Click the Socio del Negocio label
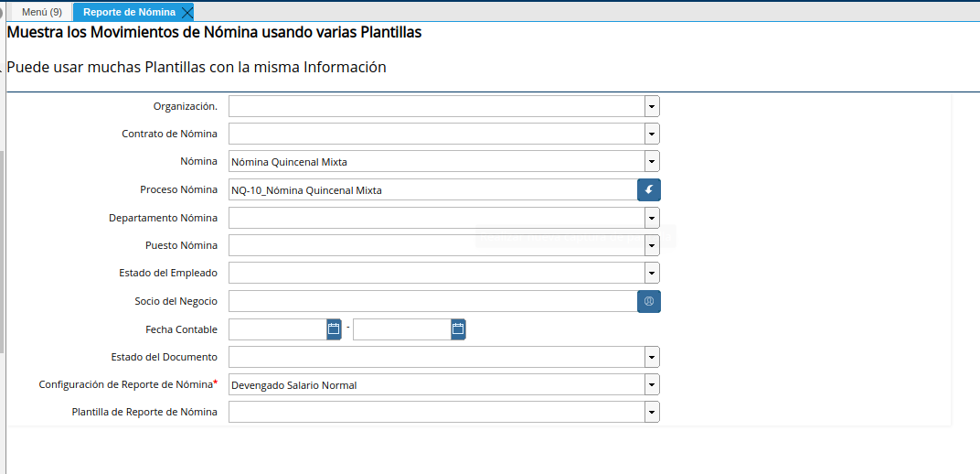 tap(176, 301)
